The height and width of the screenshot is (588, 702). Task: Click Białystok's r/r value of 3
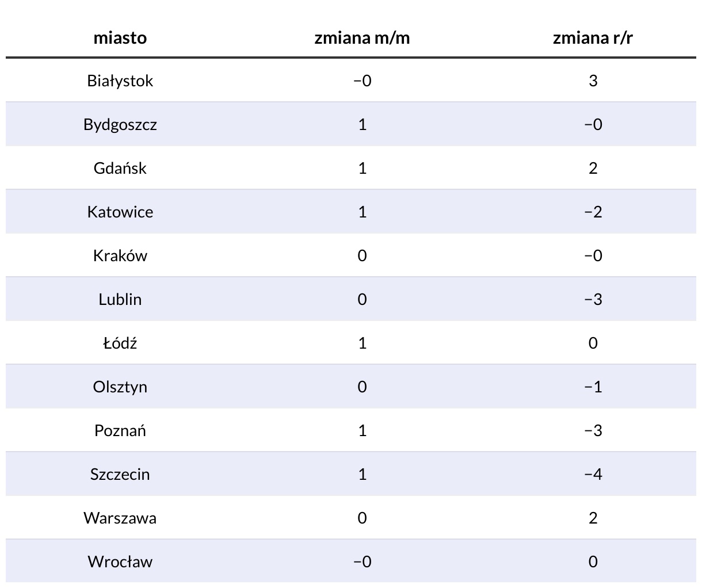593,81
